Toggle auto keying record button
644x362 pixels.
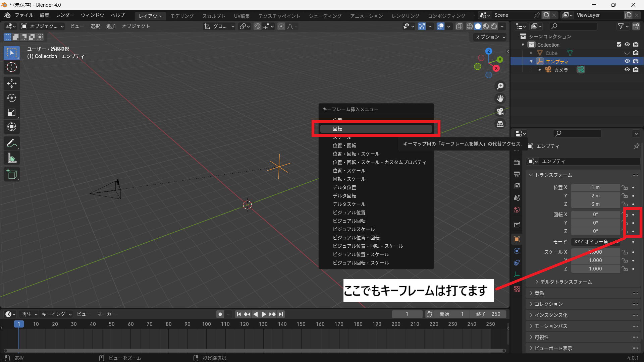point(220,314)
